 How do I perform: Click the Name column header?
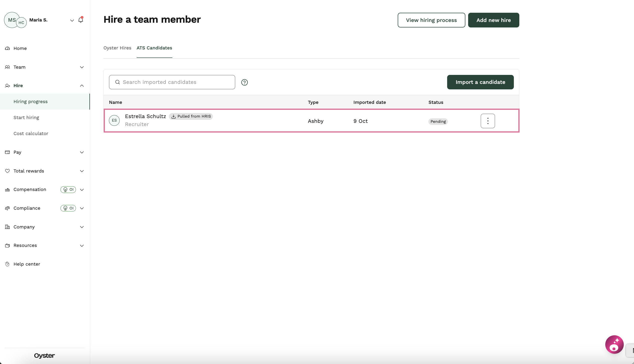[x=115, y=102]
